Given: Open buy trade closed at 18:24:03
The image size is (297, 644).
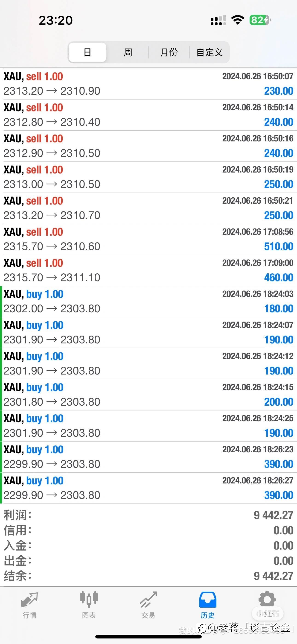Looking at the screenshot, I should click(148, 302).
